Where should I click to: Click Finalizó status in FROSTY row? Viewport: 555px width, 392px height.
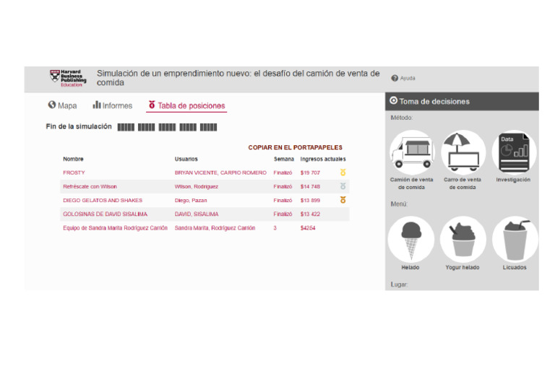[283, 173]
